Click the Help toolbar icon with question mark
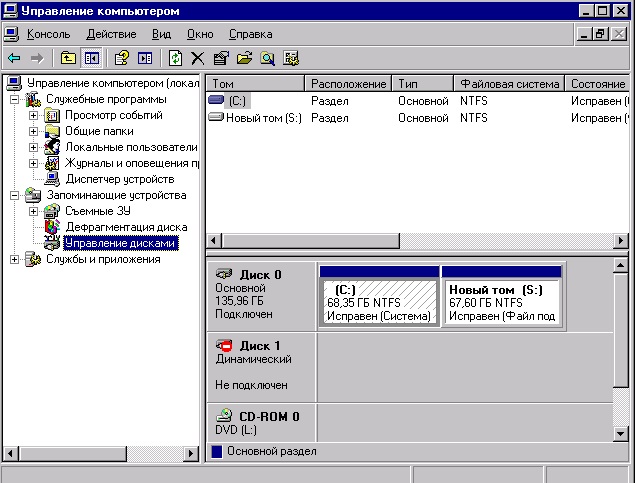 click(122, 58)
